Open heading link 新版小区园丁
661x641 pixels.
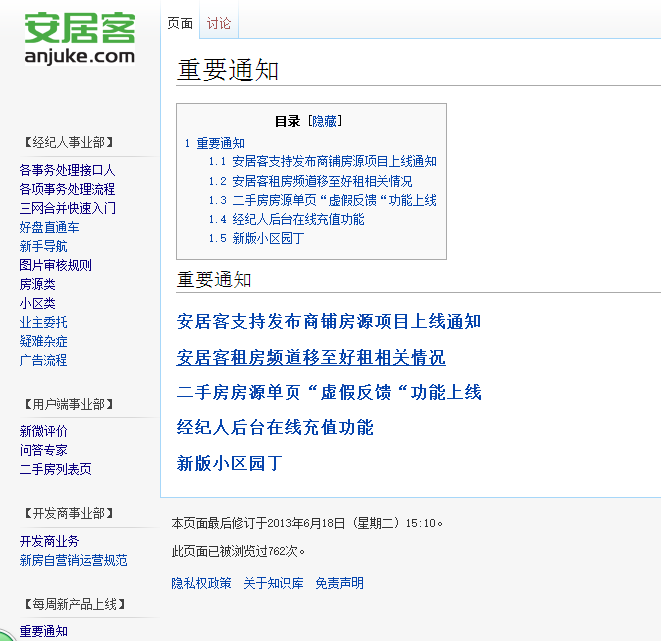[x=229, y=464]
